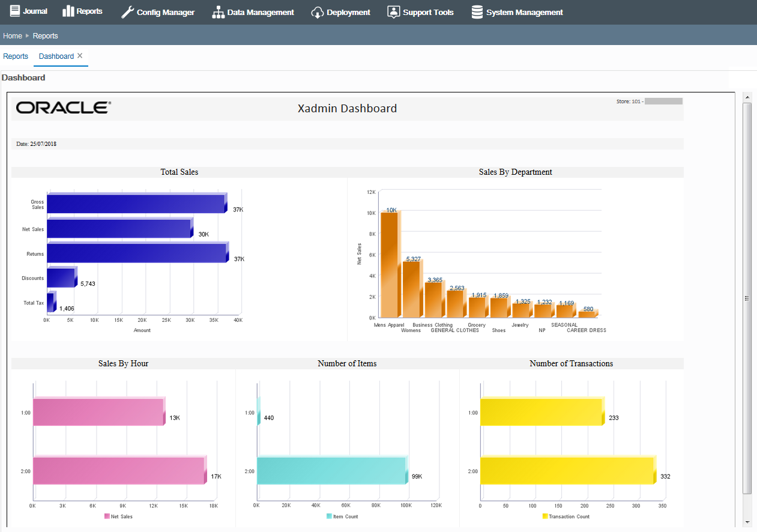Navigate to Home via breadcrumb

(x=12, y=35)
